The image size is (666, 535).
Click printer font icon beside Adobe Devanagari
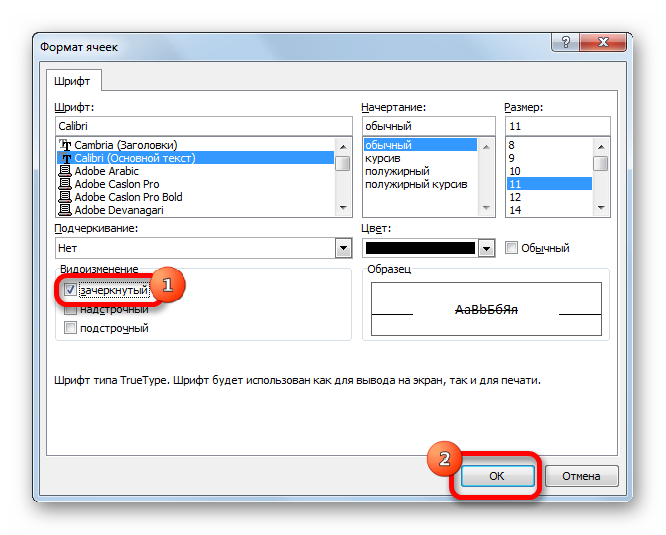coord(65,210)
